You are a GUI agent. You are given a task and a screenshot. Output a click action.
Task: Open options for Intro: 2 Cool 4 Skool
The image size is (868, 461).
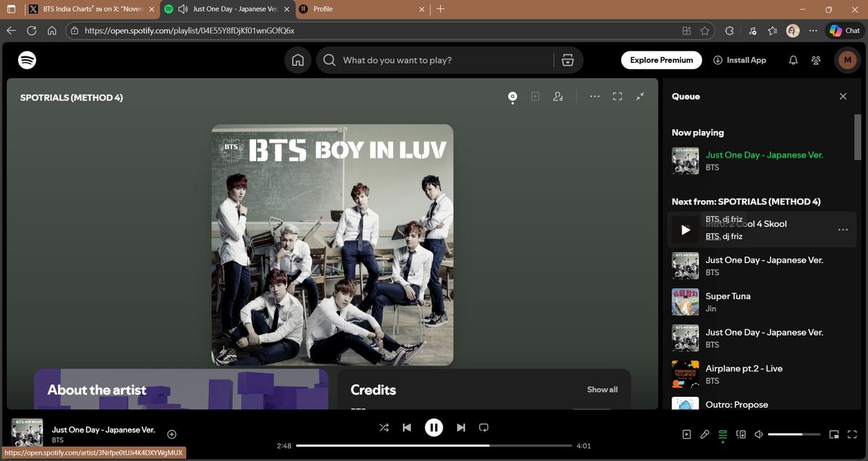pos(843,230)
